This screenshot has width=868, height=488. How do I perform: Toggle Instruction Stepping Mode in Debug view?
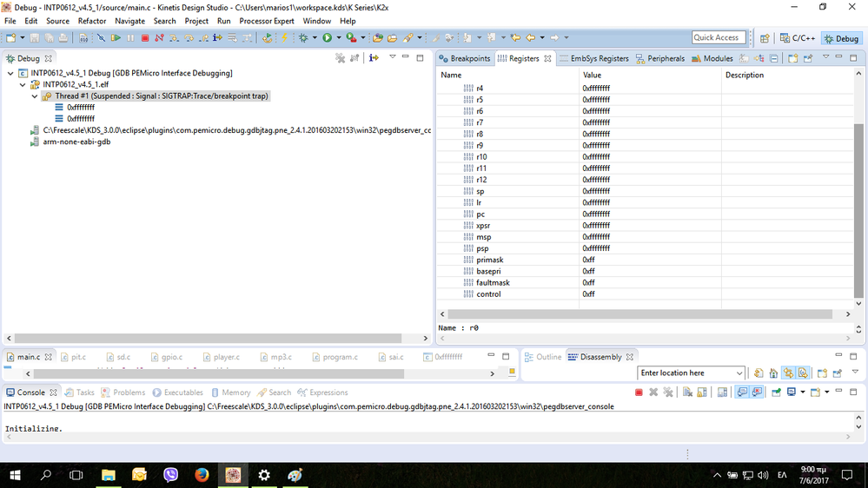[x=374, y=58]
